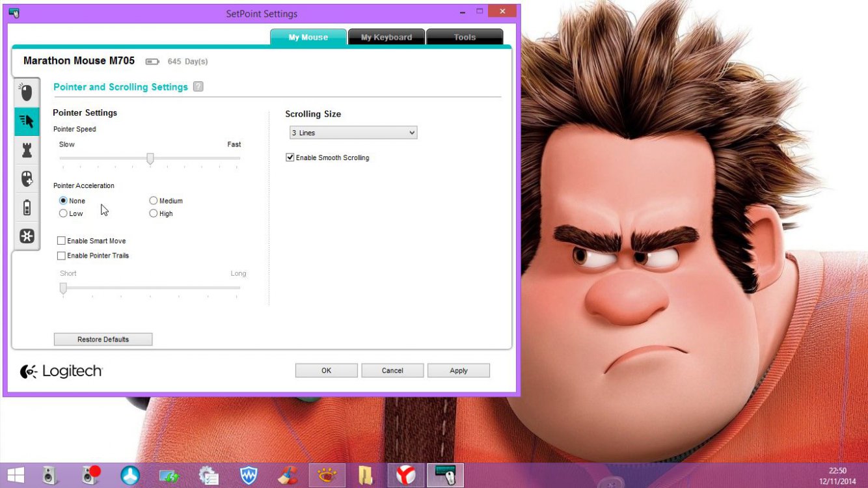Enable Smart Move checkbox
Screen dimensions: 868x488
click(x=62, y=241)
